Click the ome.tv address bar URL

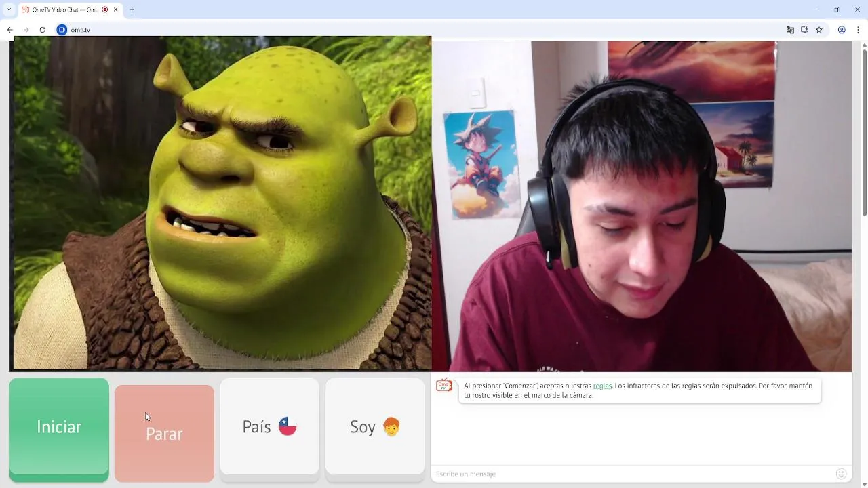81,30
